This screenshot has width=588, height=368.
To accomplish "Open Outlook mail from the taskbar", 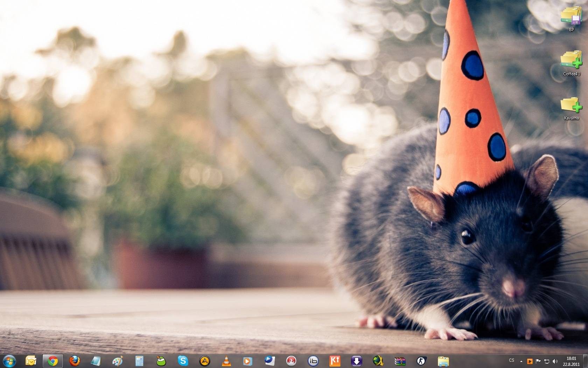I will point(31,361).
